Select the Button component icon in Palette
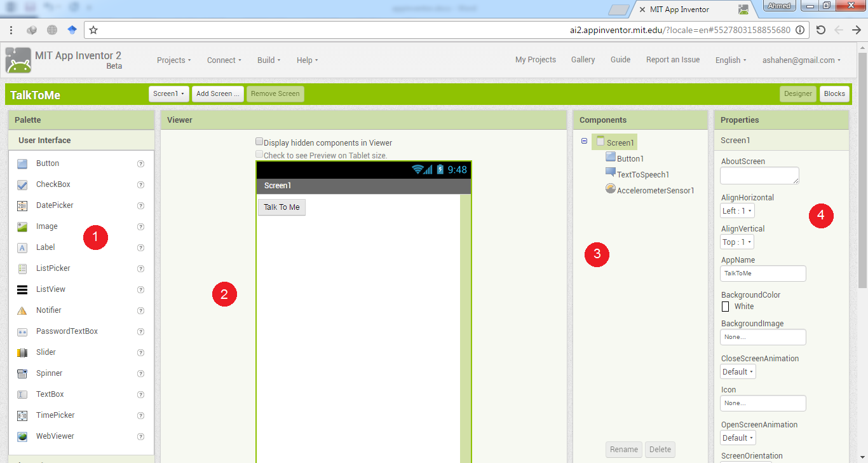Viewport: 868px width, 463px height. 22,163
